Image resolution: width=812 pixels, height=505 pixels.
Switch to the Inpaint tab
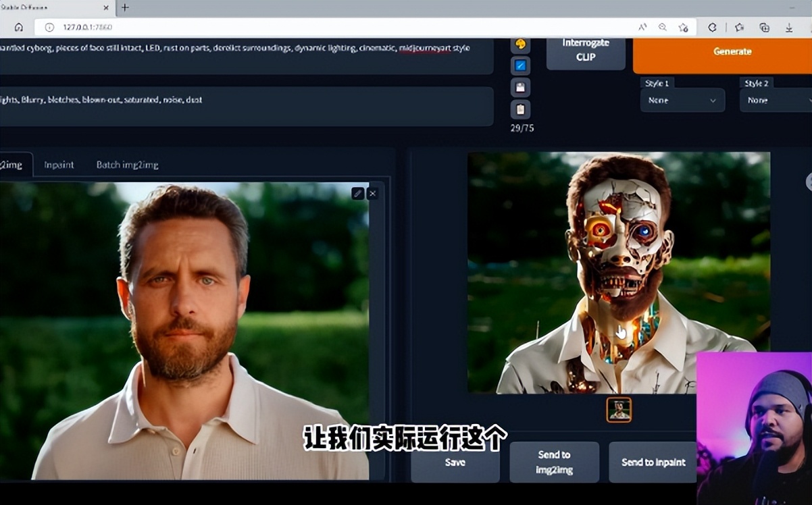57,164
